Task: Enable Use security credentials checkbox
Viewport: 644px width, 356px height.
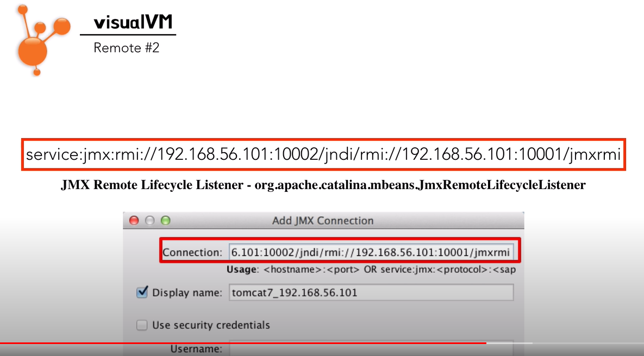Action: [x=142, y=325]
